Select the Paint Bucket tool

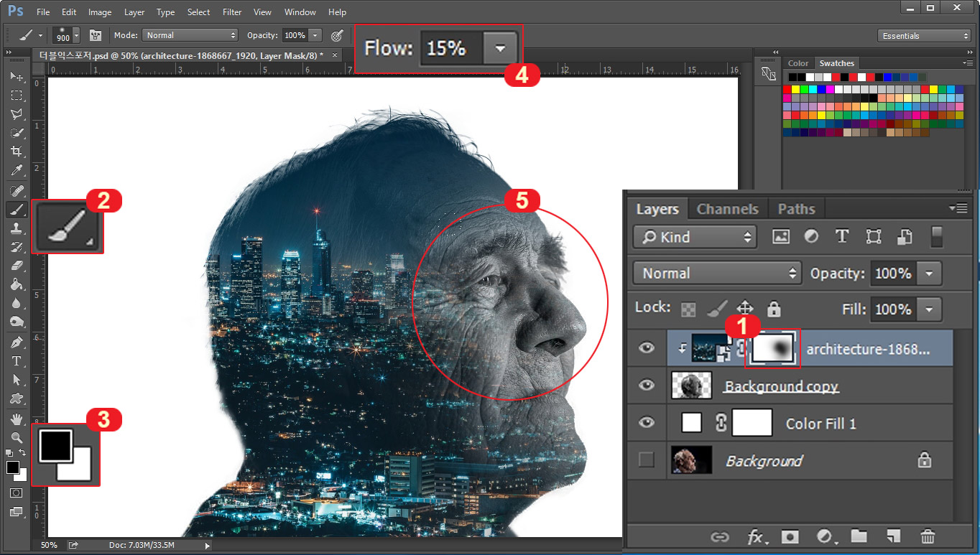17,284
